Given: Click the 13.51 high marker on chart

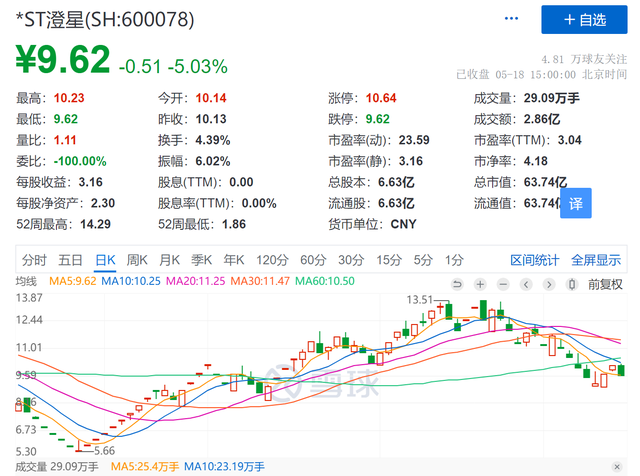Looking at the screenshot, I should [x=419, y=300].
